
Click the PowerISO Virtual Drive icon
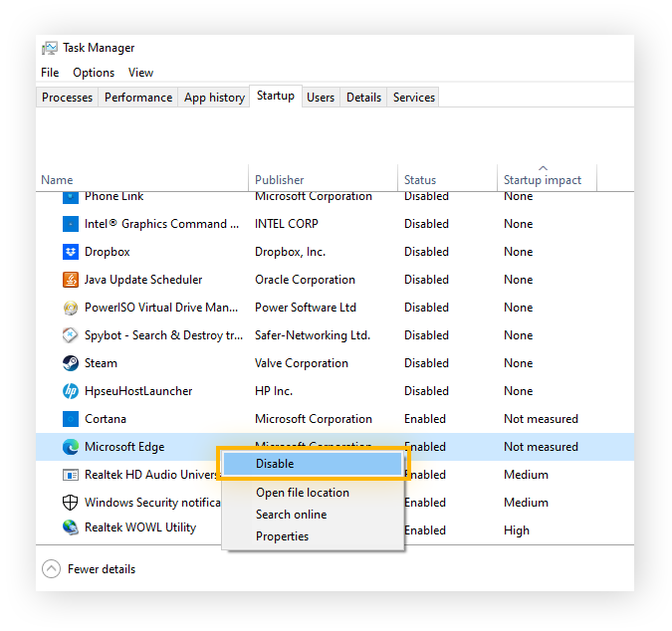(x=71, y=308)
